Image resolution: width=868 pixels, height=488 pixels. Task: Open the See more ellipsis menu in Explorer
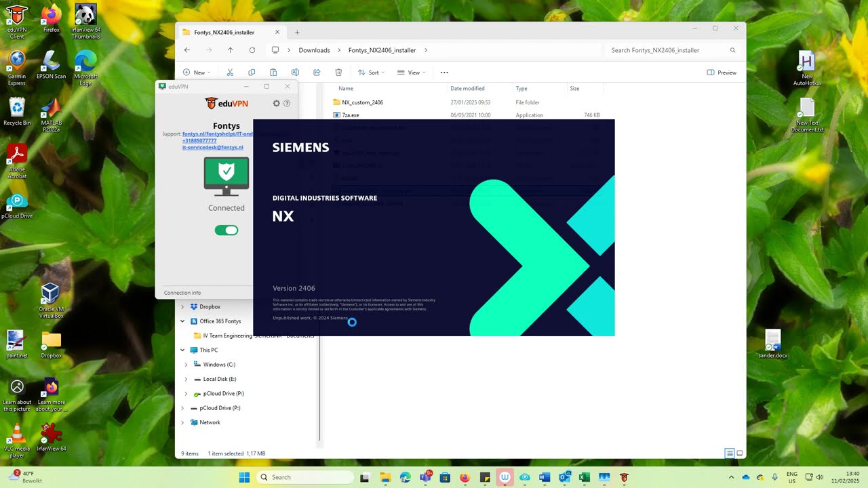444,73
